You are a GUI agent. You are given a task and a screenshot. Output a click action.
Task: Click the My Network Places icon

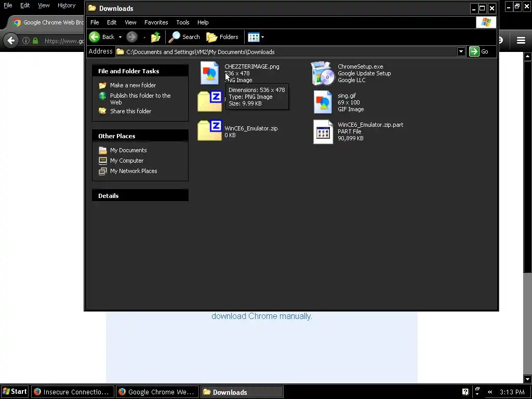102,171
